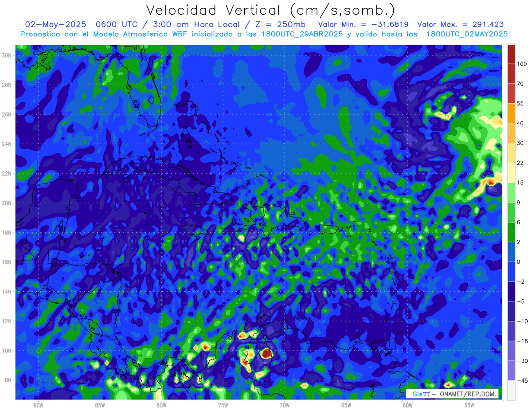
Task: Click the orange colorbar segment between 55 and 40
Action: (x=511, y=113)
